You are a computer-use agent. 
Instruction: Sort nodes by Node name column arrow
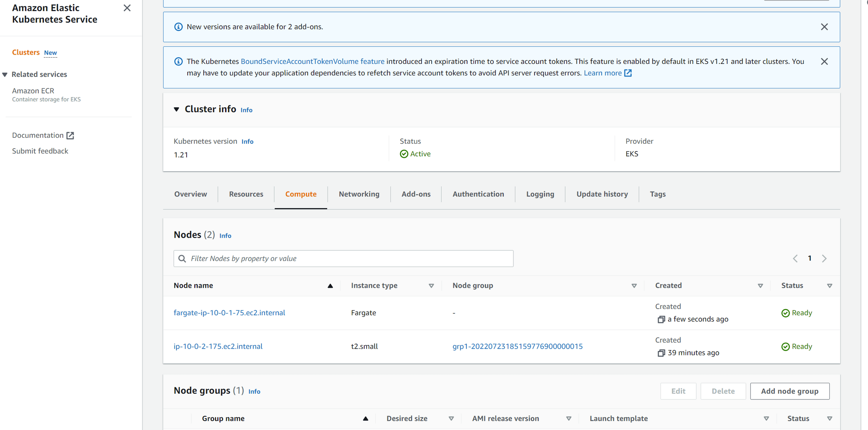[330, 286]
